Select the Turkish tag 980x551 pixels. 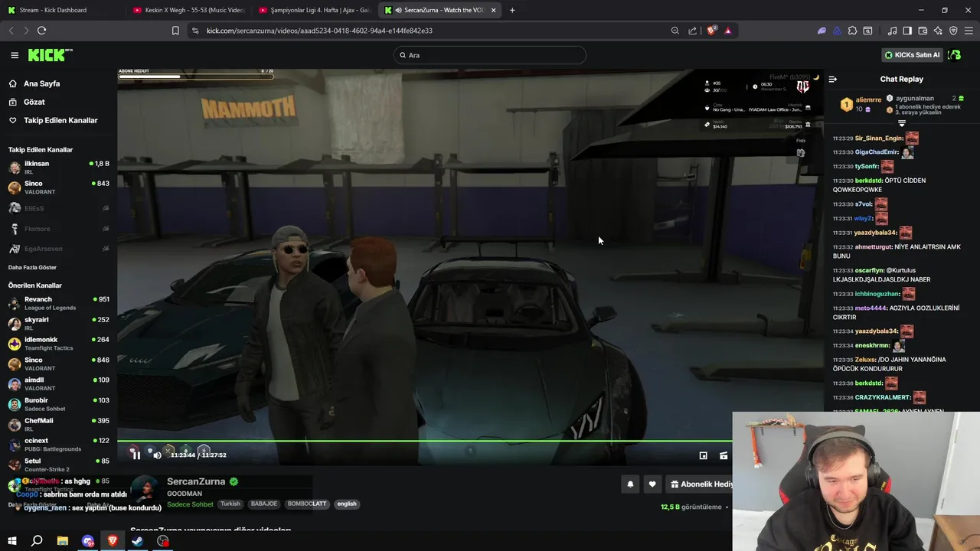click(230, 504)
